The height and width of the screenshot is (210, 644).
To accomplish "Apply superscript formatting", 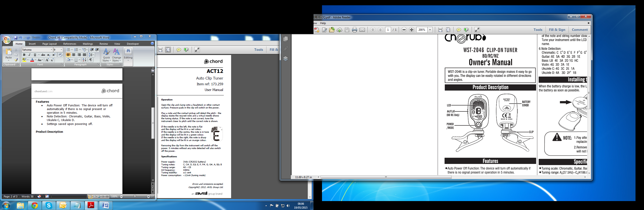I will 53,55.
